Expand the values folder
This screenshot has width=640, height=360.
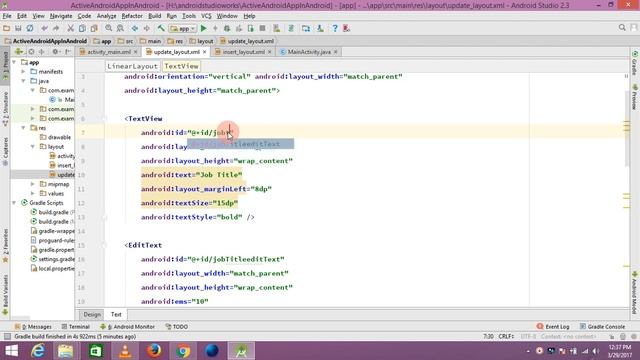(33, 193)
